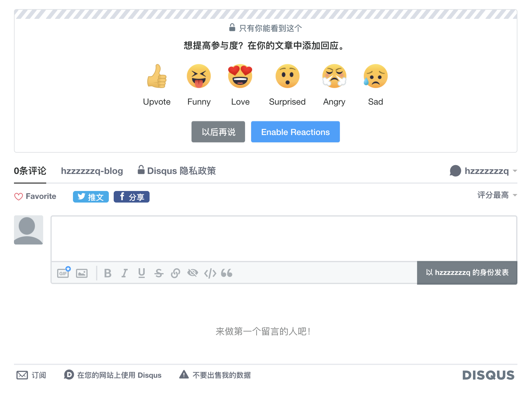Viewport: 532px width, 399px height.
Task: Click the Sad text label
Action: pos(375,102)
